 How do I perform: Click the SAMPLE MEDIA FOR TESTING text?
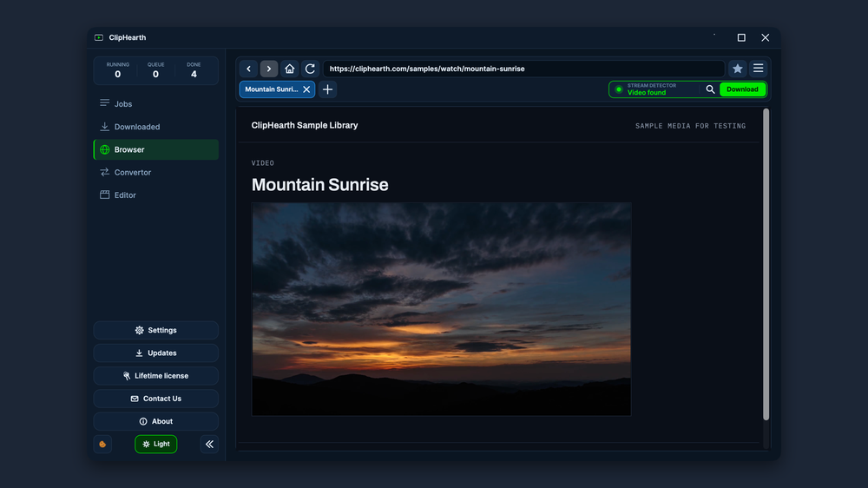[x=690, y=126]
